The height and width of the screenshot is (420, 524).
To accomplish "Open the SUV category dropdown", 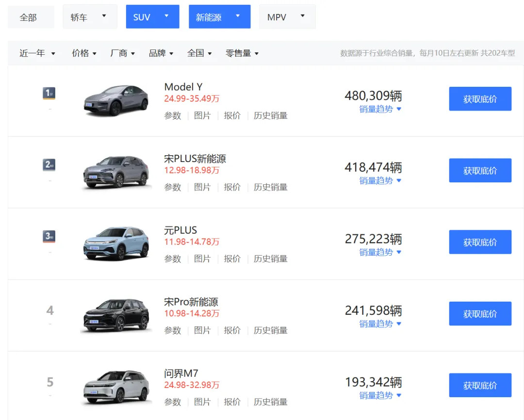I will [x=152, y=16].
